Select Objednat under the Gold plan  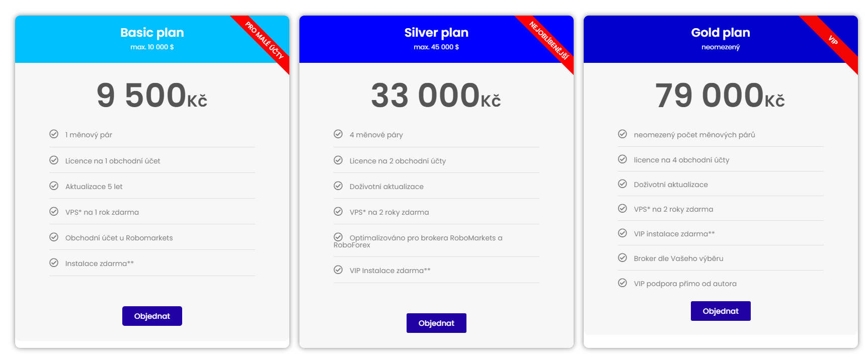click(x=721, y=311)
